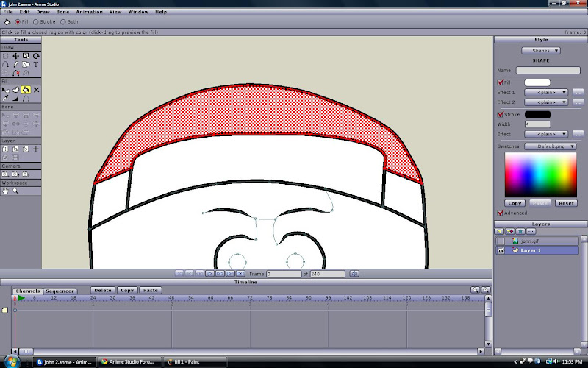Select the Rotate Layer tool
The width and height of the screenshot is (588, 368).
click(26, 149)
